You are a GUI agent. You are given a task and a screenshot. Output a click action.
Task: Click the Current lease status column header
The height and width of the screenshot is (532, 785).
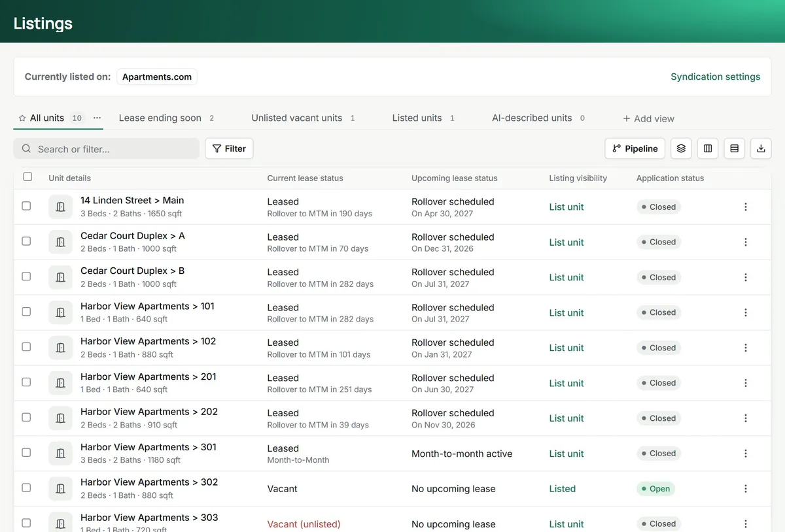coord(305,178)
